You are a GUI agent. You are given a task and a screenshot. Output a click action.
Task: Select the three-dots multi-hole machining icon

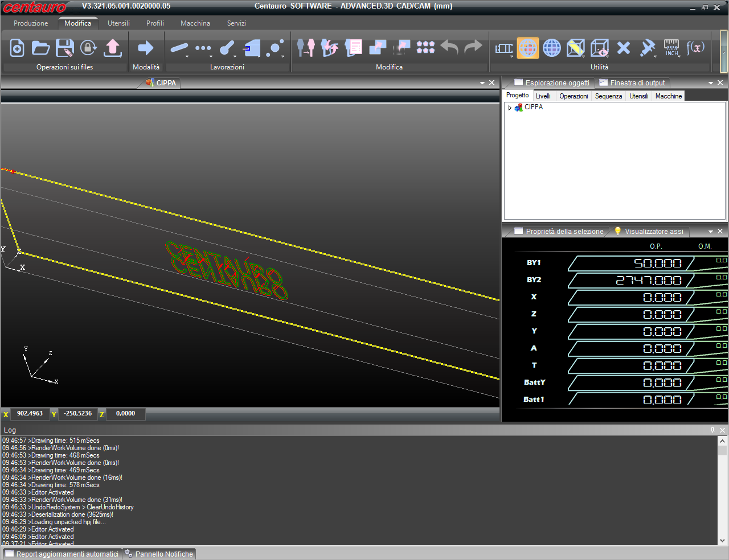tap(203, 48)
